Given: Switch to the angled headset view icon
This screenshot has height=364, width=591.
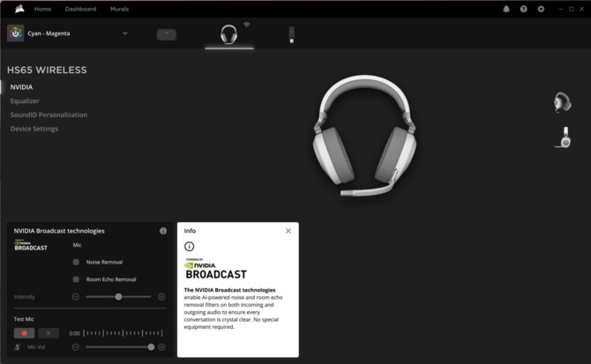Looking at the screenshot, I should point(562,102).
